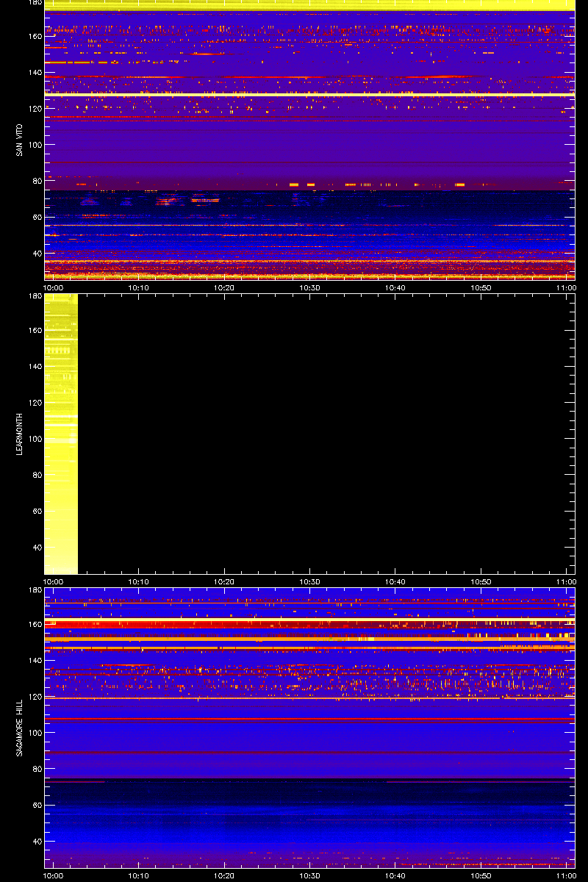The width and height of the screenshot is (588, 882).
Task: Select 10:50 on the San Vito time axis
Action: click(481, 287)
